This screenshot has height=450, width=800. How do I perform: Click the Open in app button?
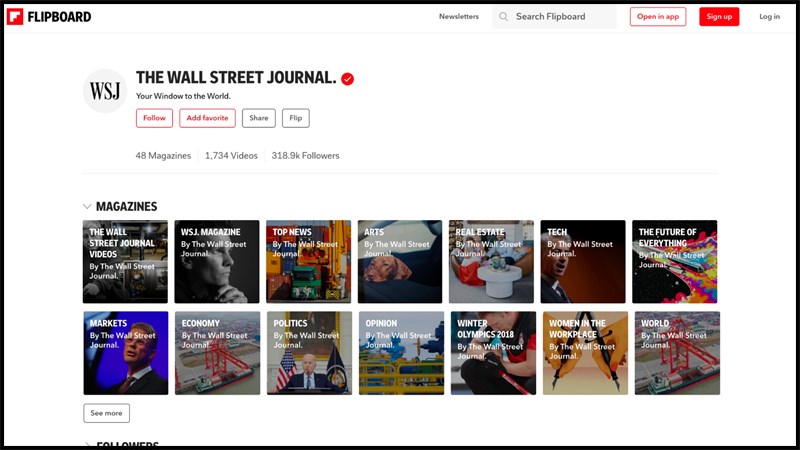(658, 17)
